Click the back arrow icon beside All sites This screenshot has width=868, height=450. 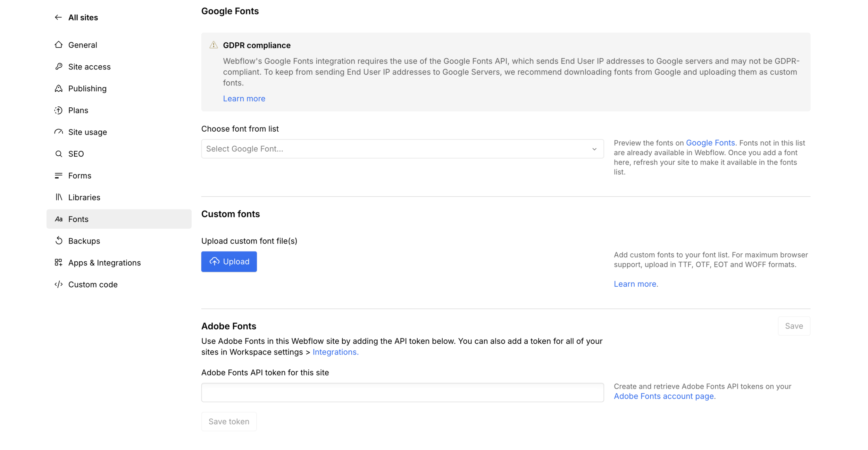[x=58, y=17]
